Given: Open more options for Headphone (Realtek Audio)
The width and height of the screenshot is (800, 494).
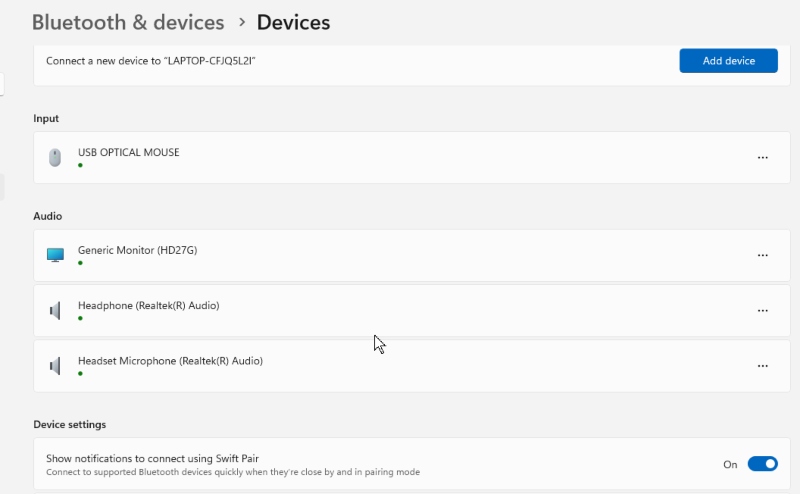Looking at the screenshot, I should pos(762,310).
